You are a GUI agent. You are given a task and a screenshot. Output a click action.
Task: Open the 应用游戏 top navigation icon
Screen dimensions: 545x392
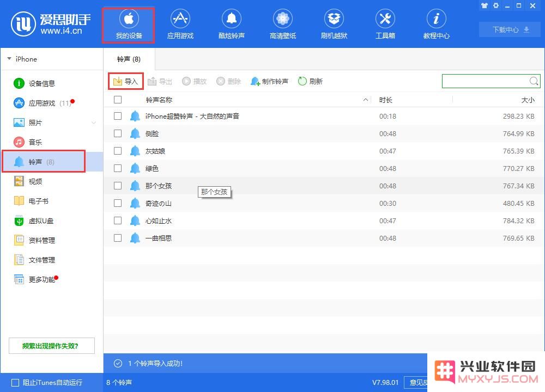click(x=180, y=25)
